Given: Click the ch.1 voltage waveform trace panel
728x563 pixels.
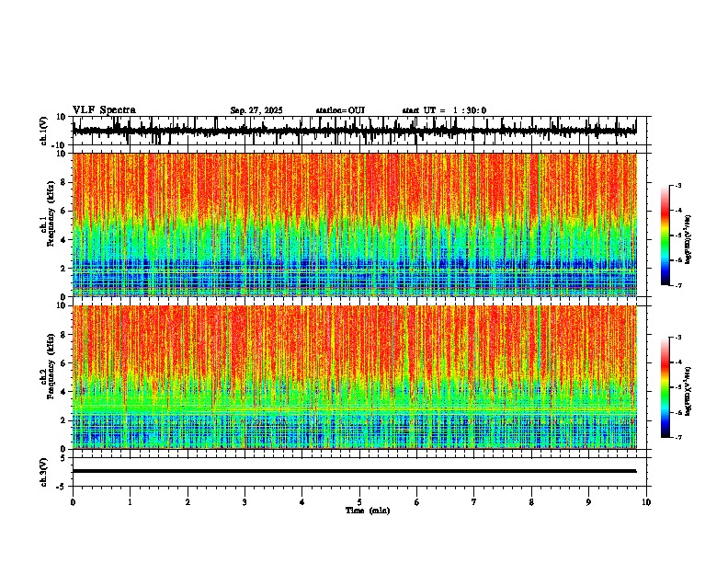Looking at the screenshot, I should pyautogui.click(x=358, y=131).
